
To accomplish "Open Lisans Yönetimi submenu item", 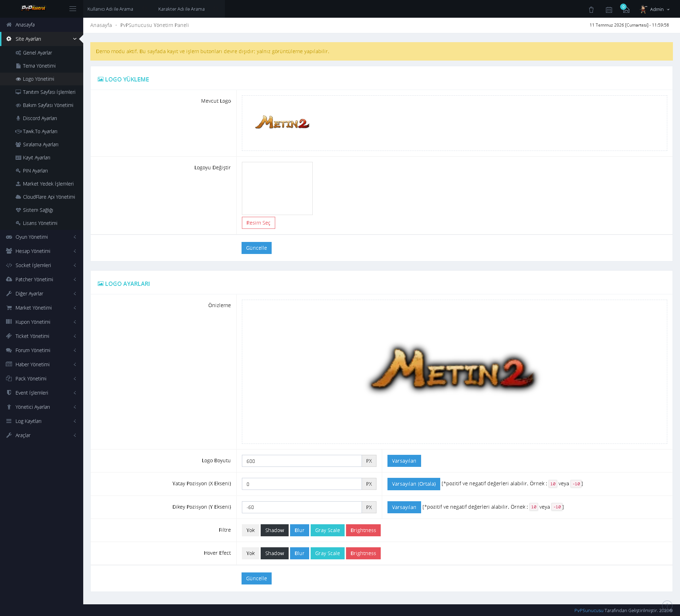I will pos(41,223).
